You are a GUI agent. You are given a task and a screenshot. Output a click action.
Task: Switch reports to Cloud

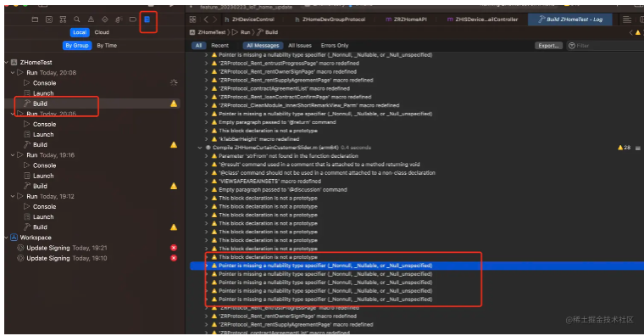click(102, 32)
